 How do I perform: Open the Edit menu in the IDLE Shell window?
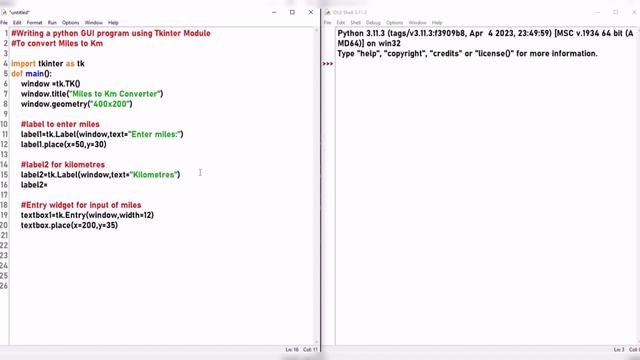[x=341, y=23]
